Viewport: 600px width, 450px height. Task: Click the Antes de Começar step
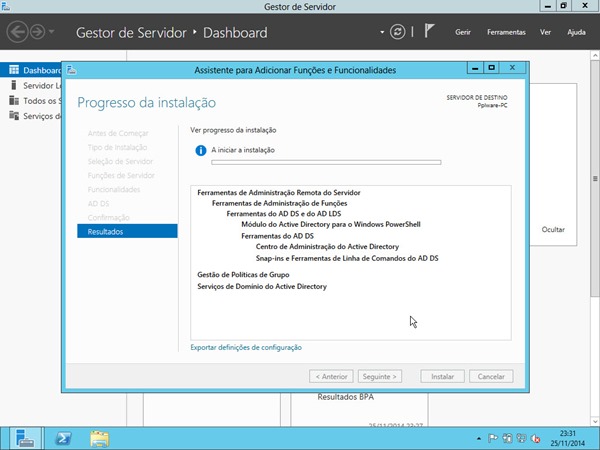[118, 133]
